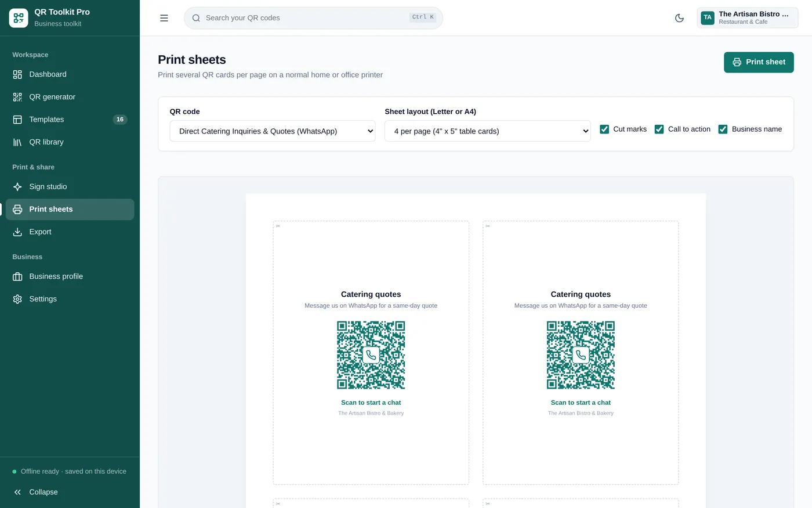Collapse the sidebar
Screen dimensions: 812x508
[70, 492]
